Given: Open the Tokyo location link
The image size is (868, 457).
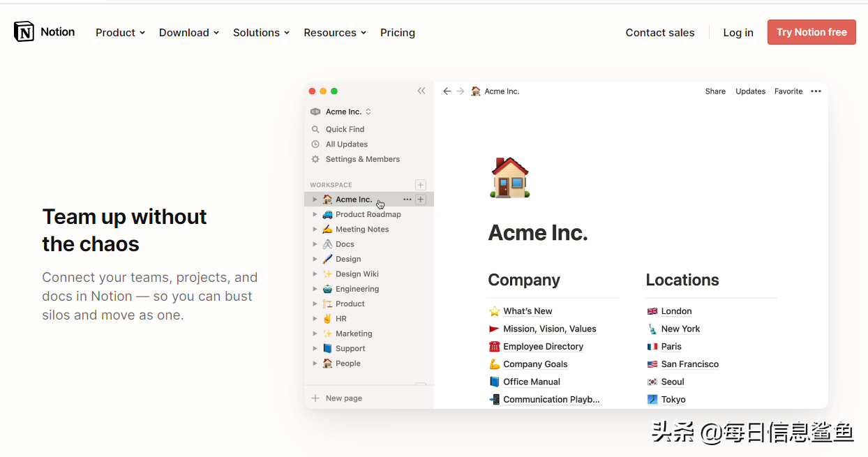Looking at the screenshot, I should 673,400.
